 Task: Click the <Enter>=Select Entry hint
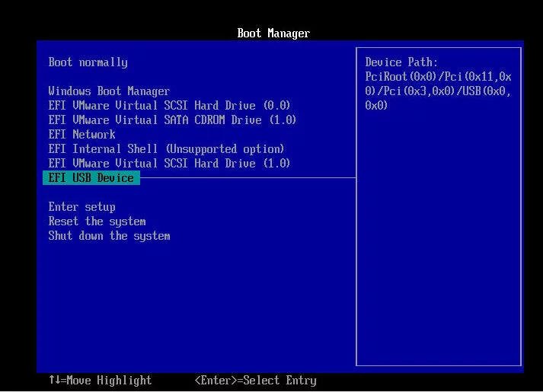(256, 381)
